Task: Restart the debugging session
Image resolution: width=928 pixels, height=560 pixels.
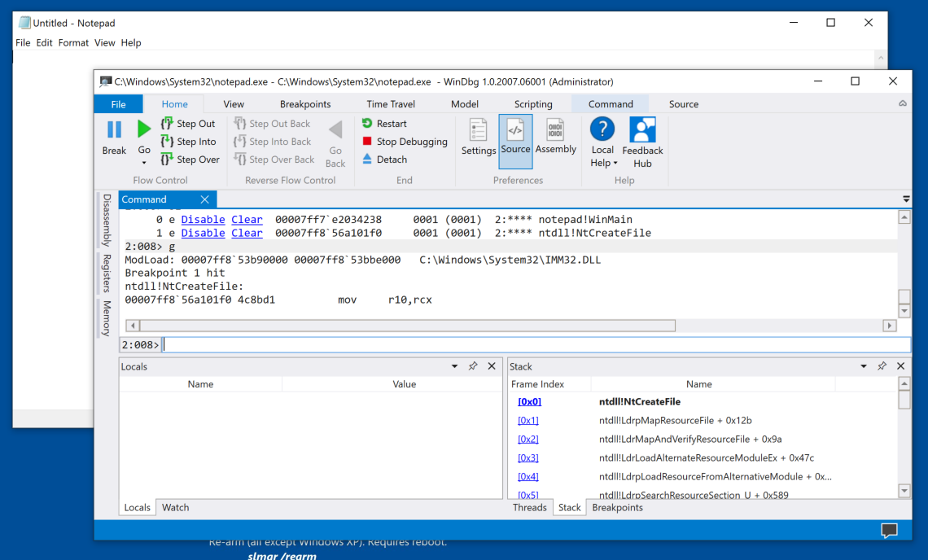Action: pyautogui.click(x=383, y=124)
